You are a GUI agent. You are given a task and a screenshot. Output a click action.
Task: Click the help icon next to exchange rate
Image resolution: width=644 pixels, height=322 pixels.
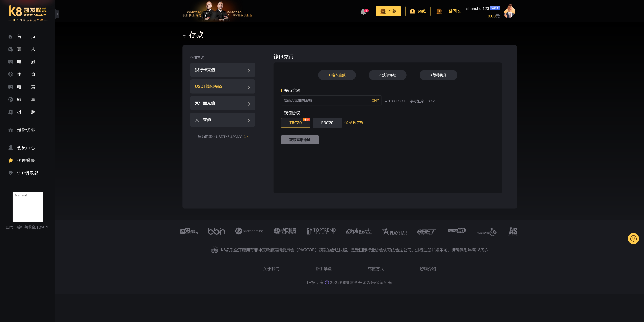coord(246,137)
